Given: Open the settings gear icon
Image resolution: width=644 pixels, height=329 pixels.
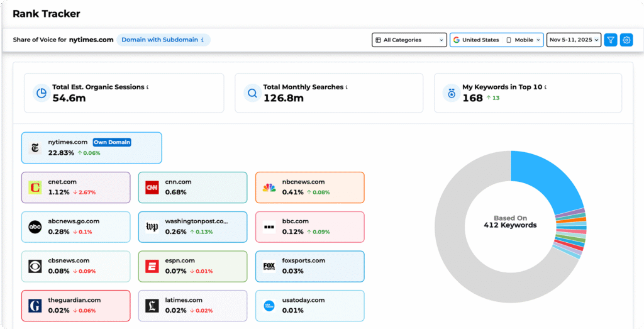Looking at the screenshot, I should pos(626,40).
